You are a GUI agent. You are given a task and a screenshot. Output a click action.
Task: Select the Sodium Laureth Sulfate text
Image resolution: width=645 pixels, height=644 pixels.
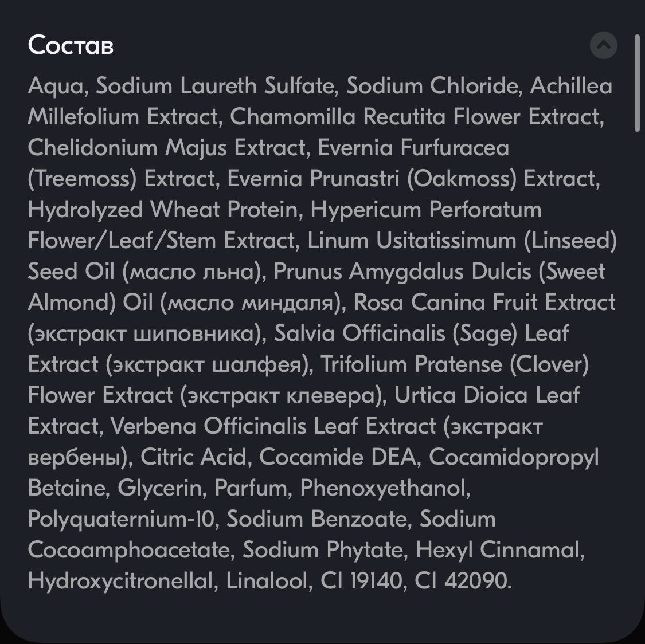216,86
